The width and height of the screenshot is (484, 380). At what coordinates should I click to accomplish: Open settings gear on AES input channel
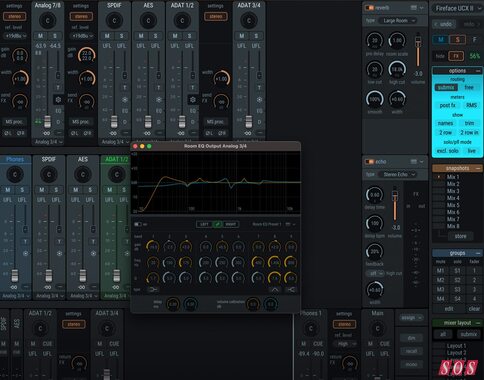[x=159, y=99]
